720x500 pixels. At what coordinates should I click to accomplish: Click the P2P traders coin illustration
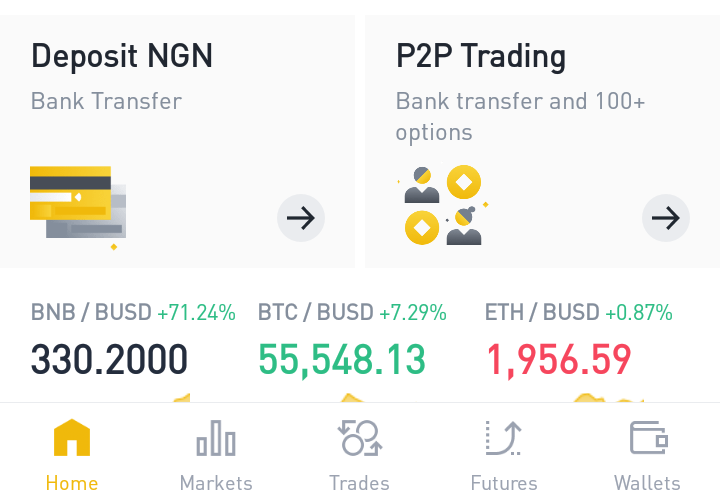coord(443,206)
